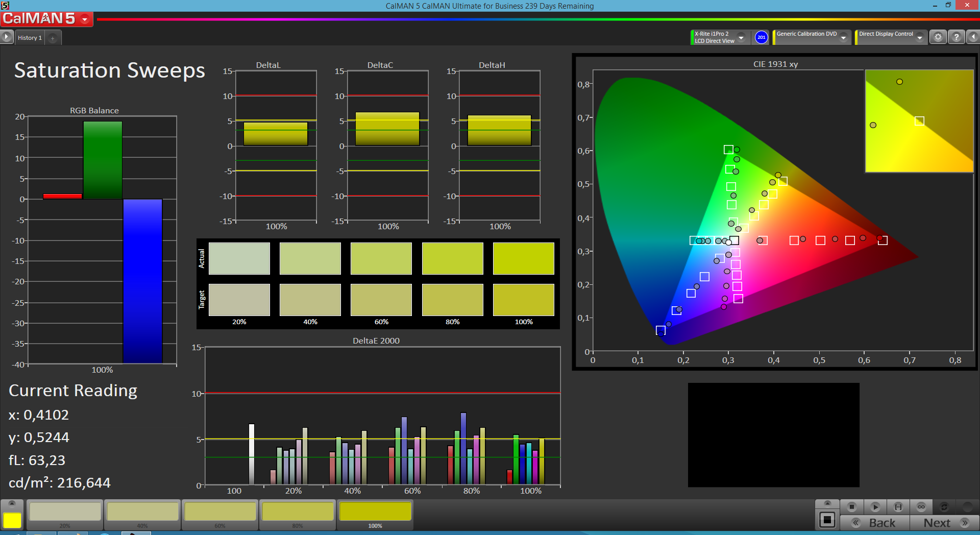Click the play arrow left of History tab
This screenshot has width=980, height=535.
(7, 37)
